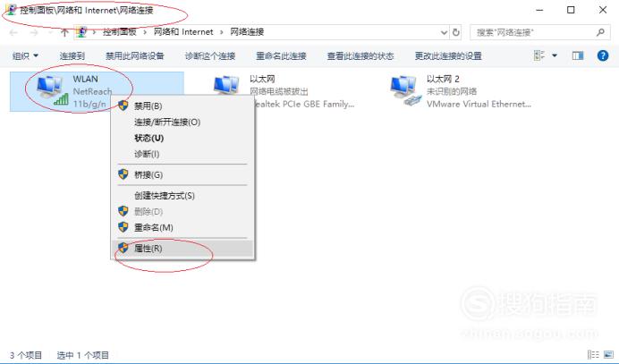Click the refresh icon in address bar

pyautogui.click(x=456, y=32)
